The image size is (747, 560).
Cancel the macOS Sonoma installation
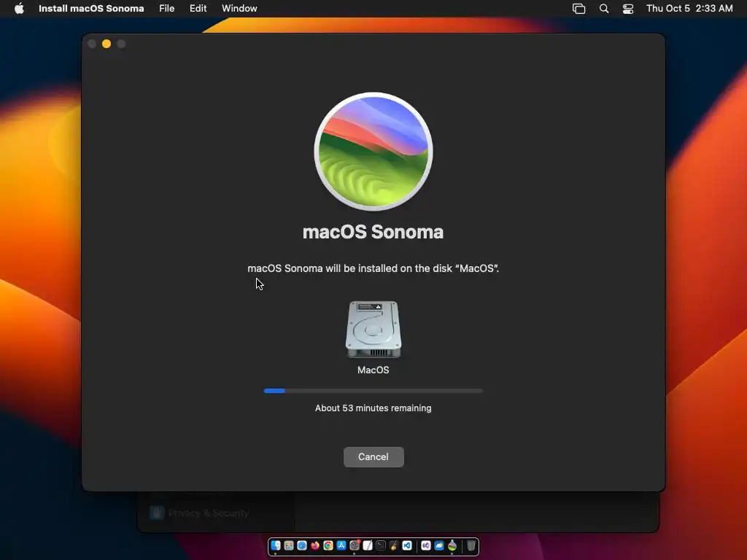point(373,456)
